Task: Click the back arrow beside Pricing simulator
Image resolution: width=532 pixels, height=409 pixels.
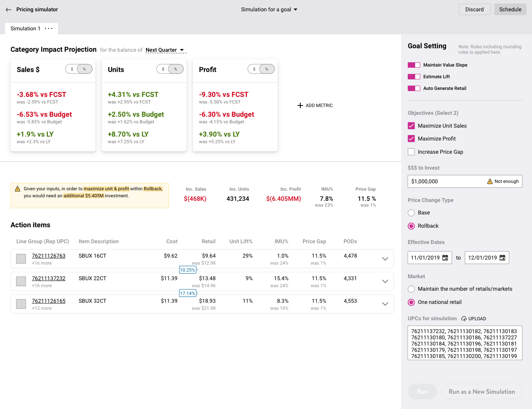Action: point(9,10)
